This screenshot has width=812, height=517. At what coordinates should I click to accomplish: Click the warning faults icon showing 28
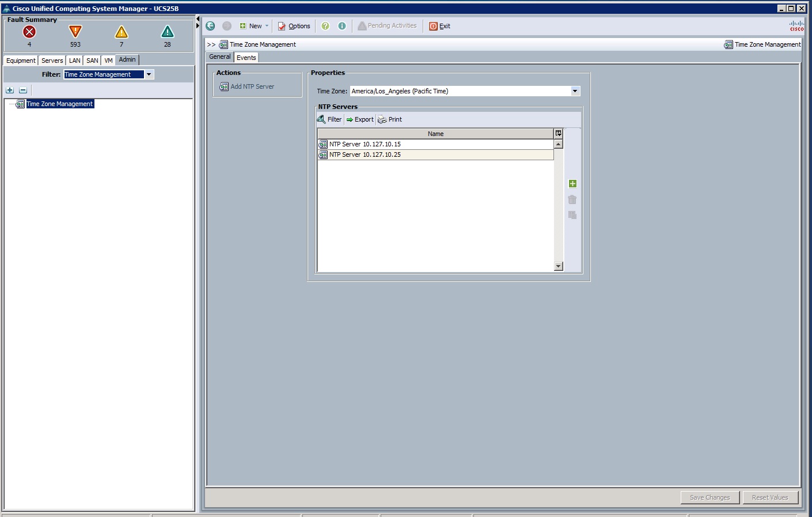click(x=168, y=32)
